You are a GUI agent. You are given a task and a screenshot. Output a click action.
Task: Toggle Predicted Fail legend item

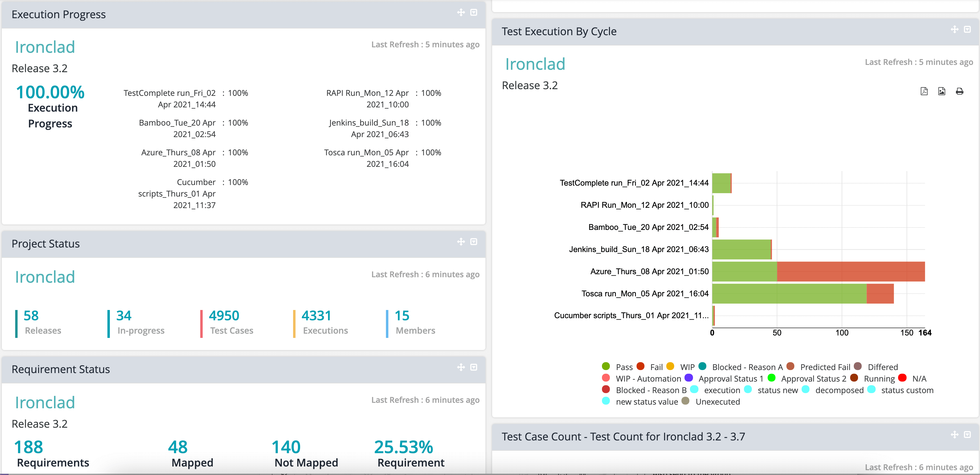coord(818,367)
